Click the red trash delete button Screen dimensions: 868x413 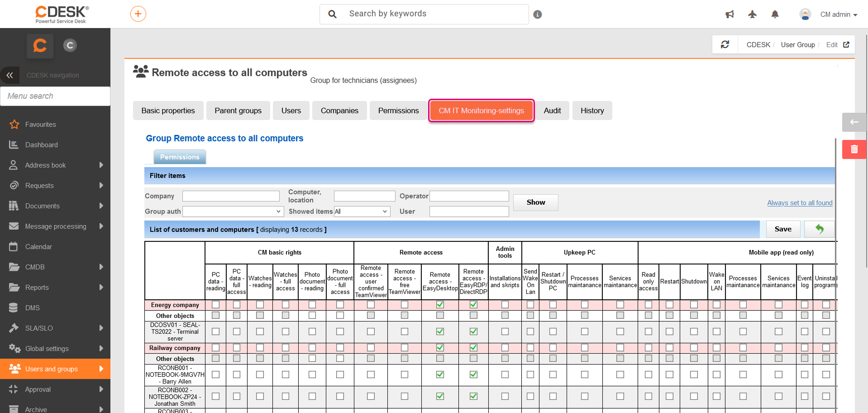point(854,149)
